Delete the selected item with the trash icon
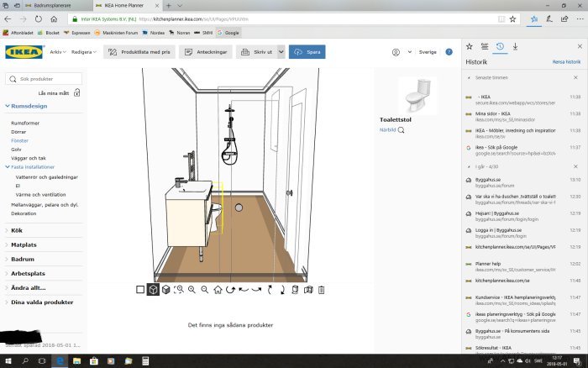 pos(322,290)
